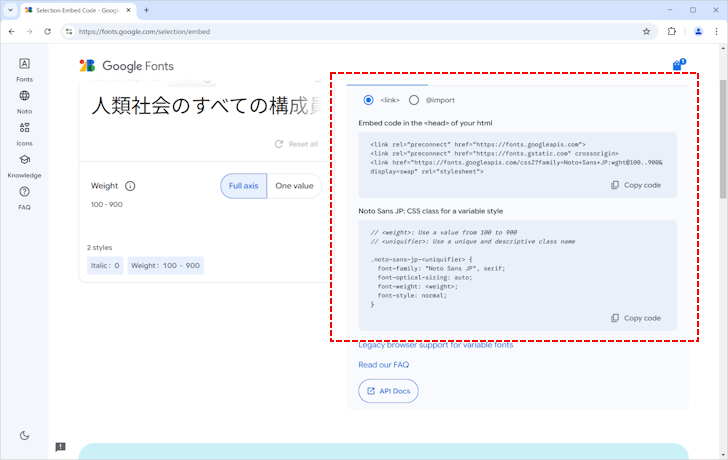Image resolution: width=728 pixels, height=460 pixels.
Task: Click the Japanese preview text
Action: tap(207, 106)
